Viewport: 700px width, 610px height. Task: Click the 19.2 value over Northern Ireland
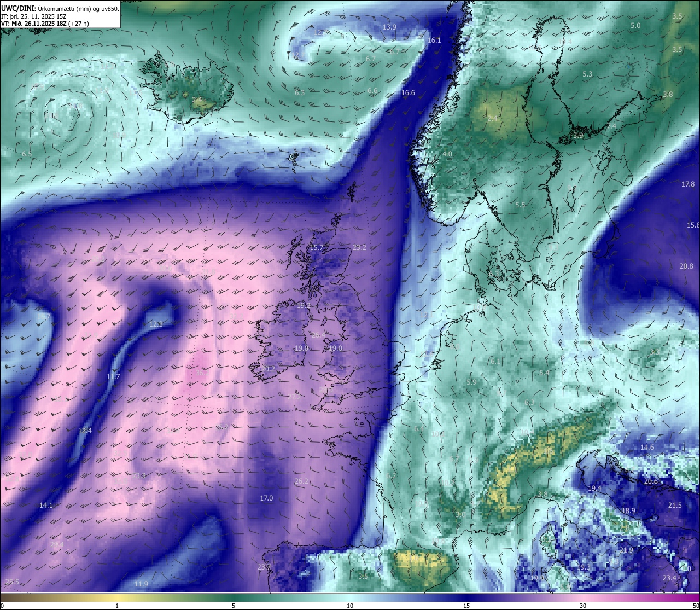pos(304,306)
